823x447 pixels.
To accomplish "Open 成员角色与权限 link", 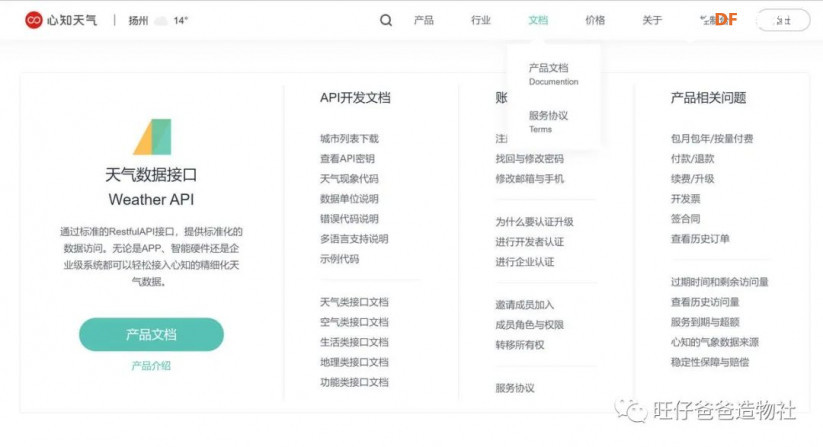I will tap(530, 325).
